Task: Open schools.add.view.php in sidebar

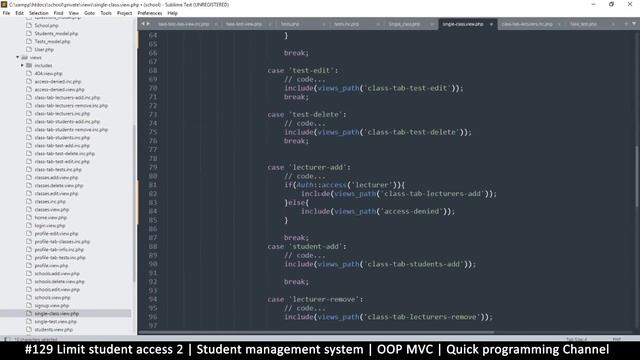Action: 57,273
